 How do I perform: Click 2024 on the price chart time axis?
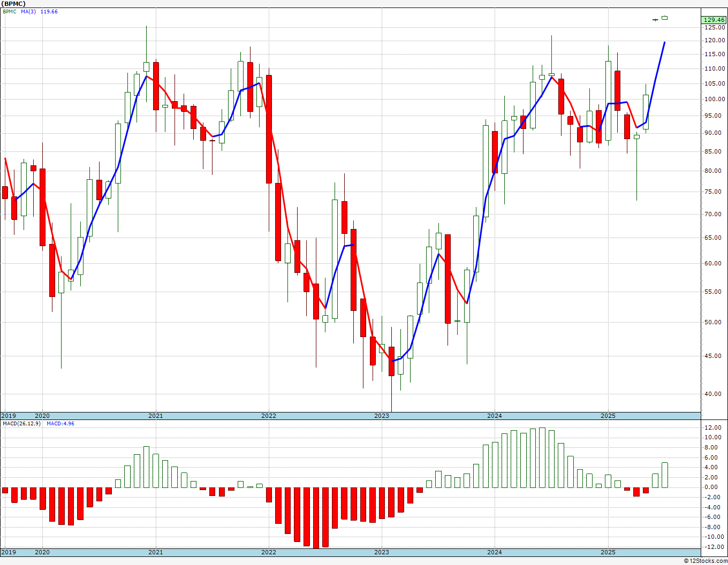click(x=495, y=416)
